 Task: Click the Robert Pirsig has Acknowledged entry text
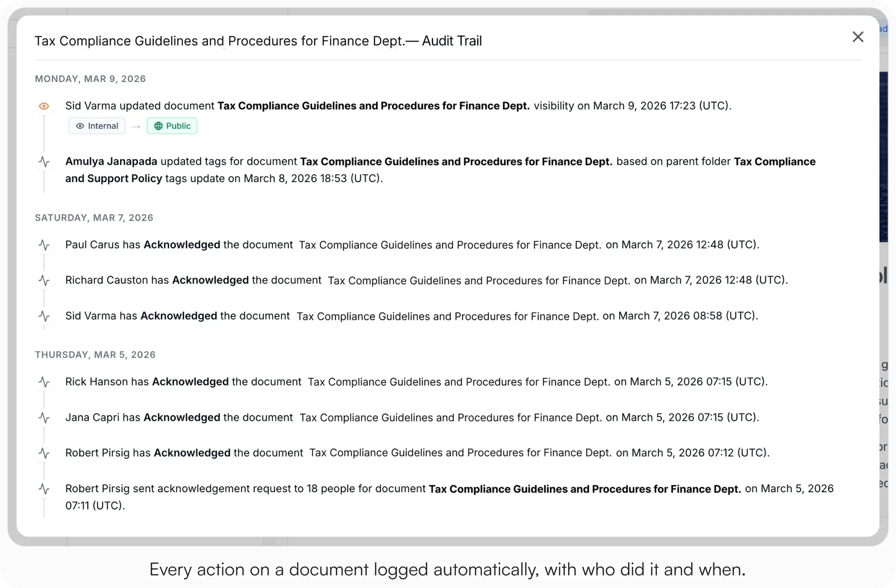pos(417,453)
